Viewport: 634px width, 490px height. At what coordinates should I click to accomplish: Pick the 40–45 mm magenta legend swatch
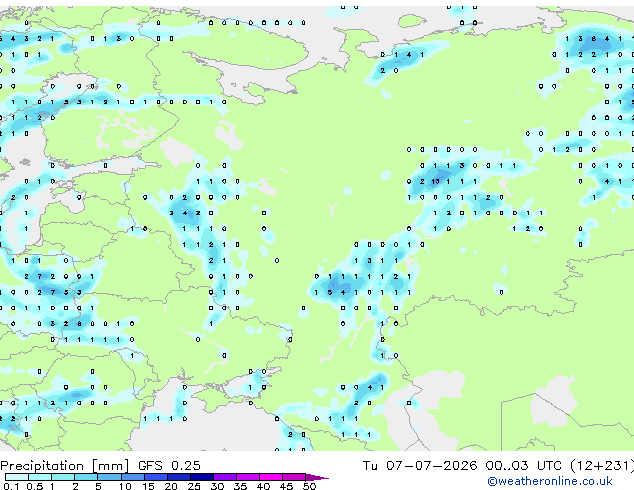pos(271,477)
